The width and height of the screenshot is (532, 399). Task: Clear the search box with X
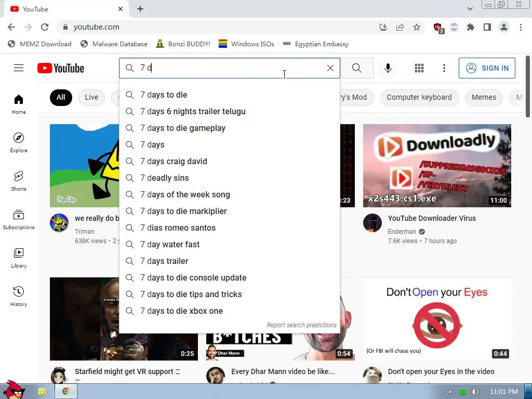click(x=330, y=68)
